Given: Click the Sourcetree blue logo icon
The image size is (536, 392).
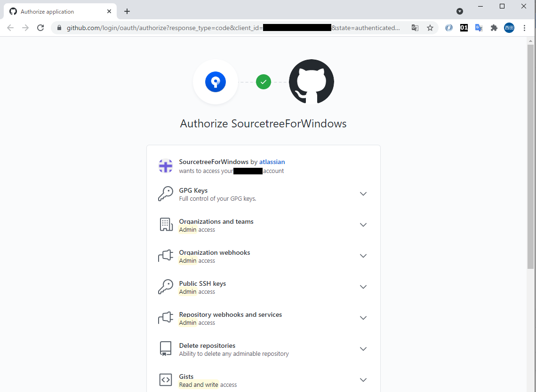Looking at the screenshot, I should 216,82.
